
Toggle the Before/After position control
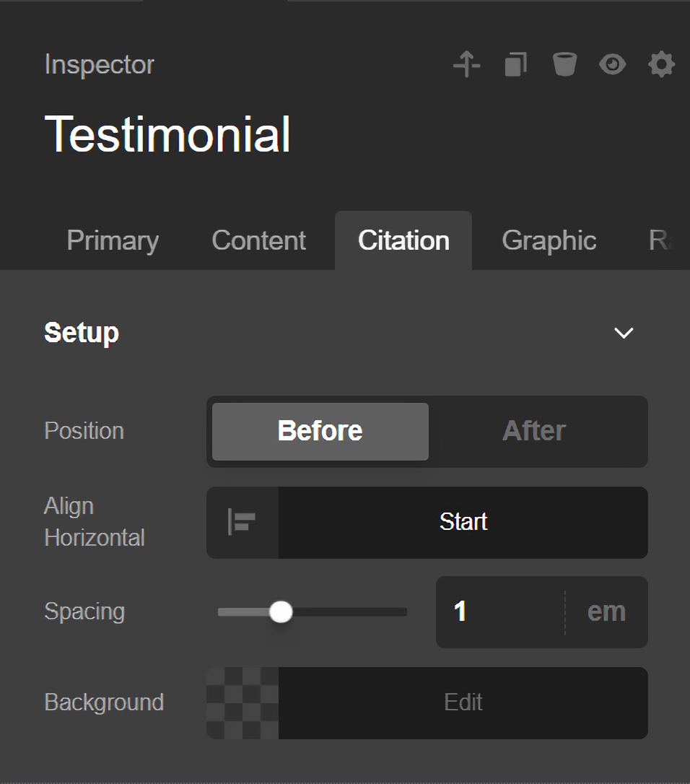[x=427, y=431]
